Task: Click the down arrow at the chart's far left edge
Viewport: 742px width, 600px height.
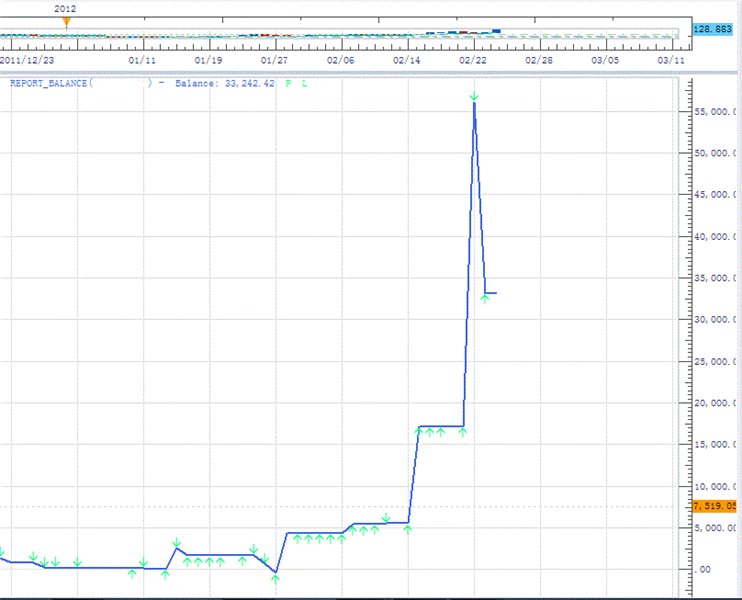Action: 2,551
